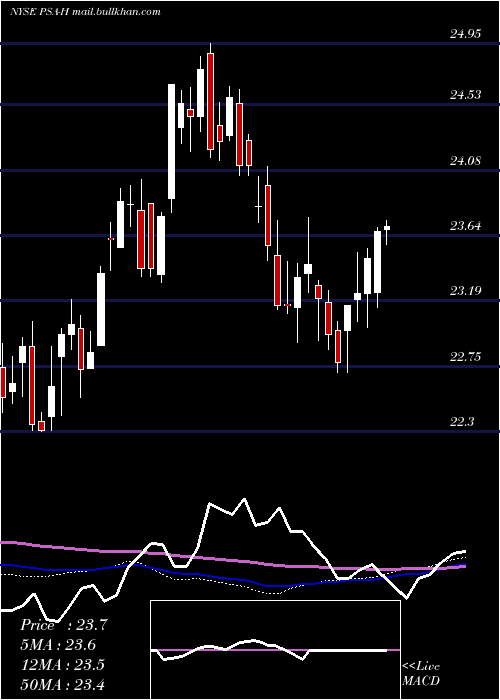This screenshot has height=700, width=500.
Task: Click the 22.75 price level label
Action: (465, 357)
